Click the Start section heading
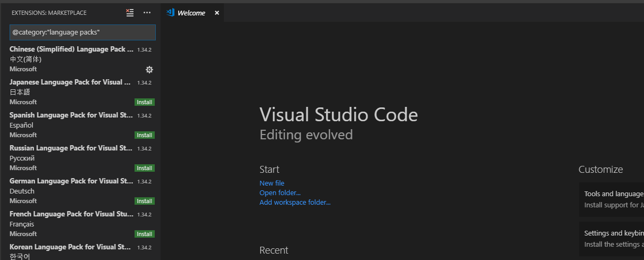Image resolution: width=644 pixels, height=260 pixels. click(x=269, y=170)
